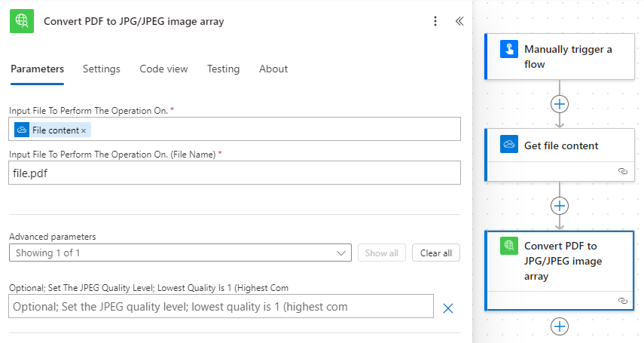Click the link icon on Get file content card
Image resolution: width=644 pixels, height=343 pixels.
[623, 171]
